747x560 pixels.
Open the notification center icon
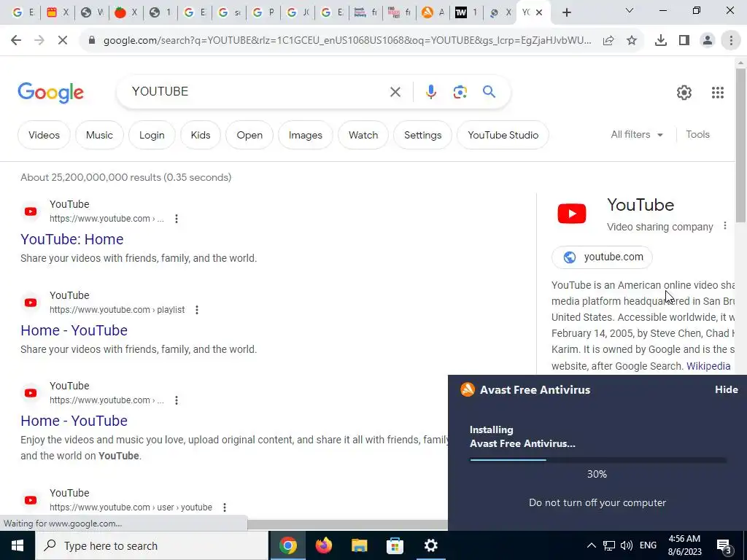pyautogui.click(x=724, y=545)
